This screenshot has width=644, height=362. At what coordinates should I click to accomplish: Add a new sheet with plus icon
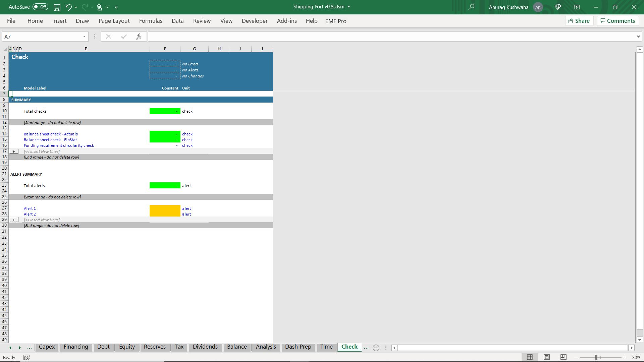pos(376,348)
